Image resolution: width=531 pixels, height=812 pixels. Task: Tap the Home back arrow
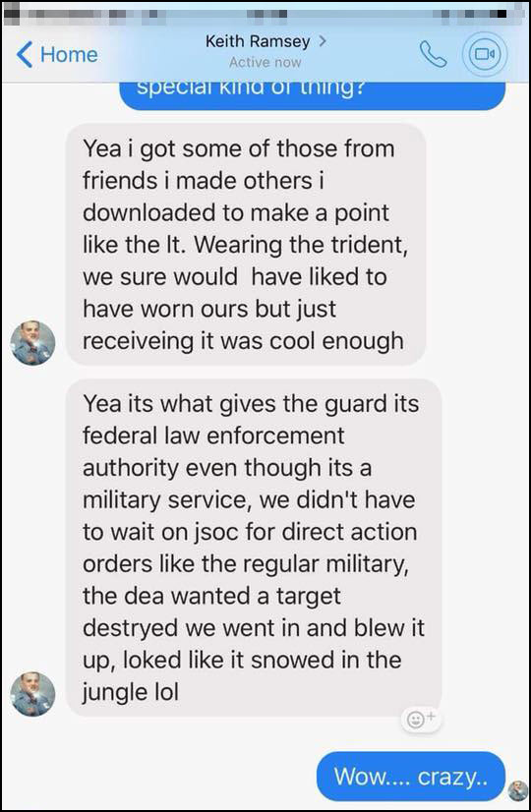(25, 55)
